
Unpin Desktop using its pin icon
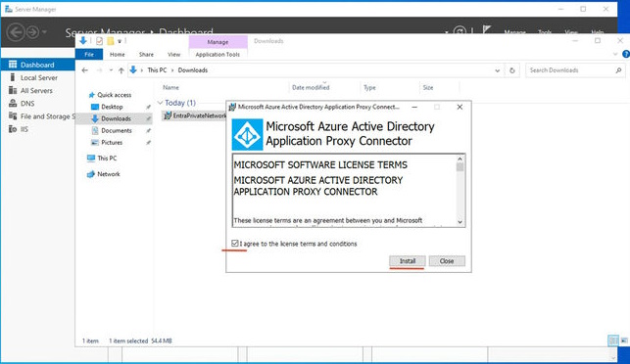[148, 107]
